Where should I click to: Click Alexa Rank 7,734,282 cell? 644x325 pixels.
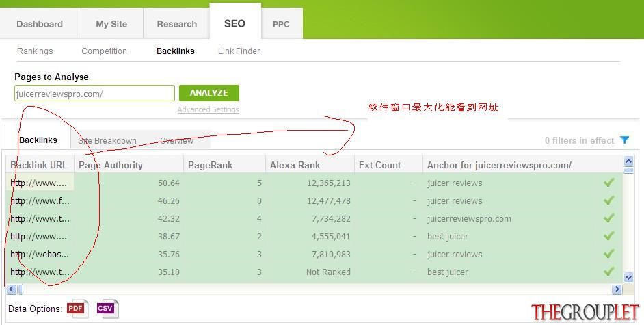pyautogui.click(x=331, y=218)
